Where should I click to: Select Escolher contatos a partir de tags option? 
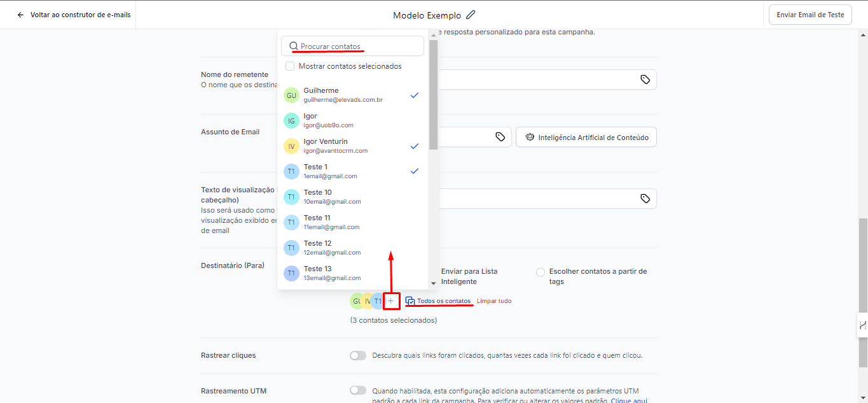[x=541, y=272]
